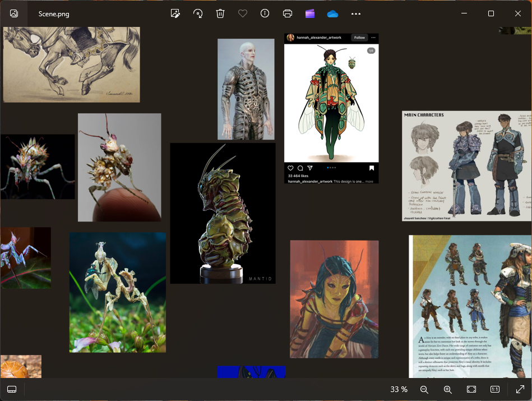Toggle the favorite heart in the toolbar

point(243,13)
